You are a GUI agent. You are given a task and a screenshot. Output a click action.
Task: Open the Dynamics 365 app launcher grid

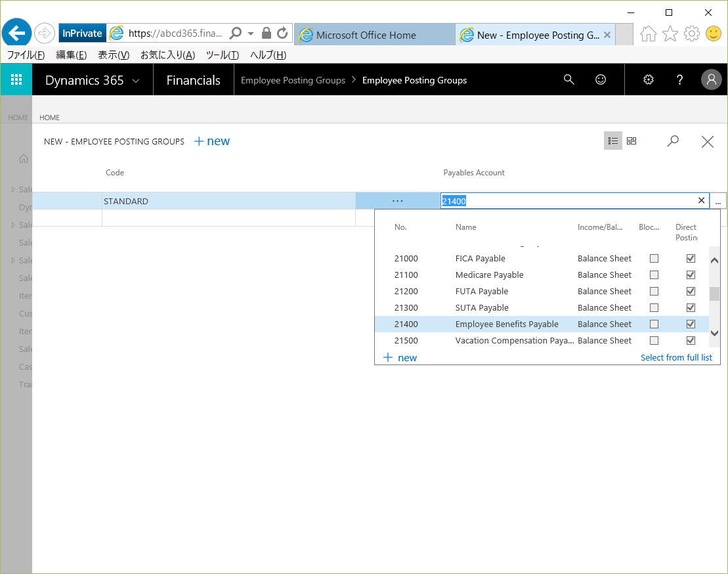coord(16,79)
